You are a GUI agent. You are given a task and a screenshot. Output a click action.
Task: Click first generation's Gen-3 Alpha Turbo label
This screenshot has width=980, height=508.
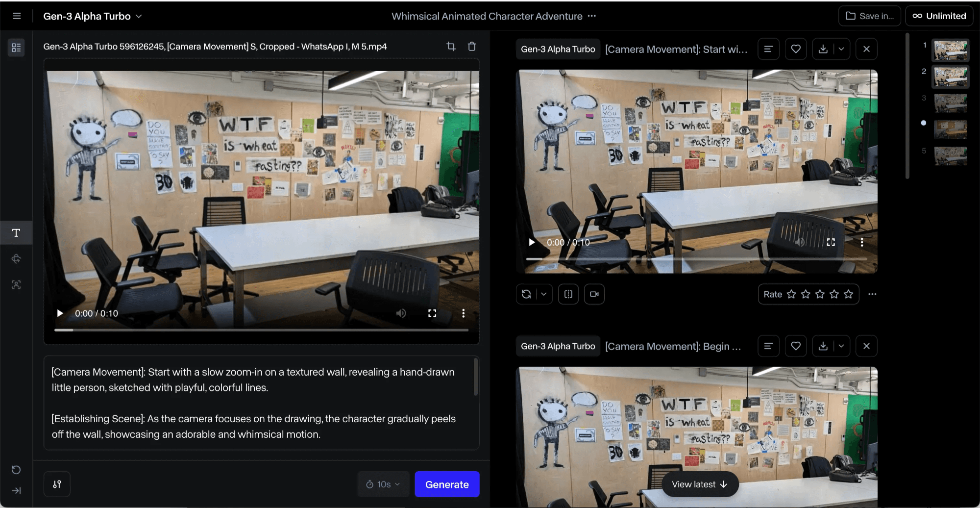(x=558, y=49)
